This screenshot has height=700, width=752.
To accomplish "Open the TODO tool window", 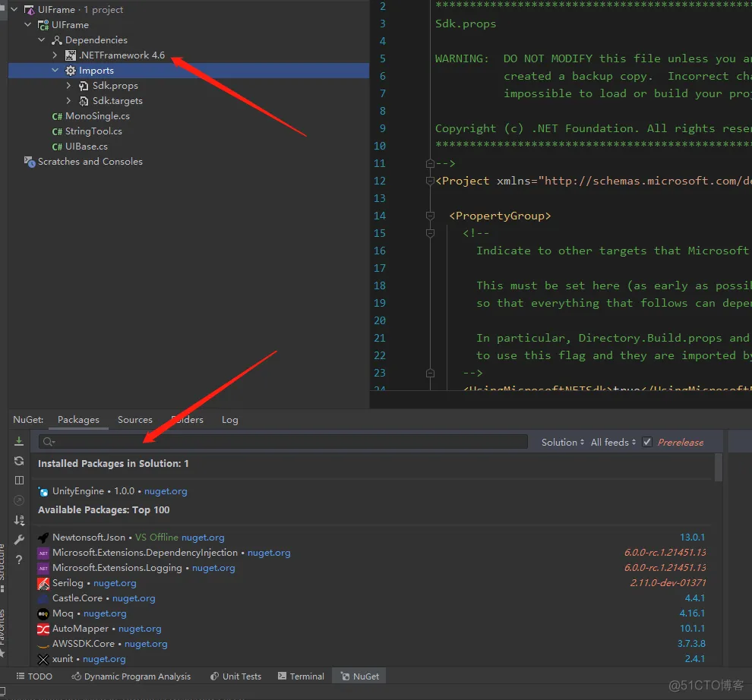I will tap(34, 676).
